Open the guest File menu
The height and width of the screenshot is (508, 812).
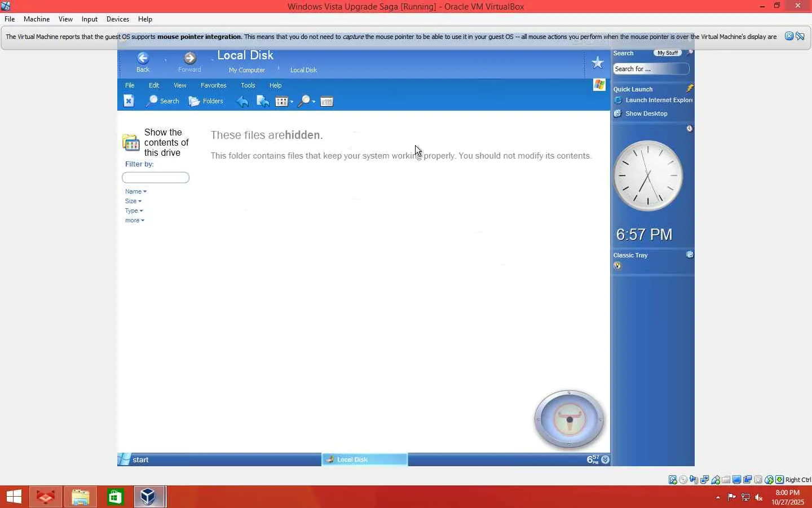coord(130,85)
